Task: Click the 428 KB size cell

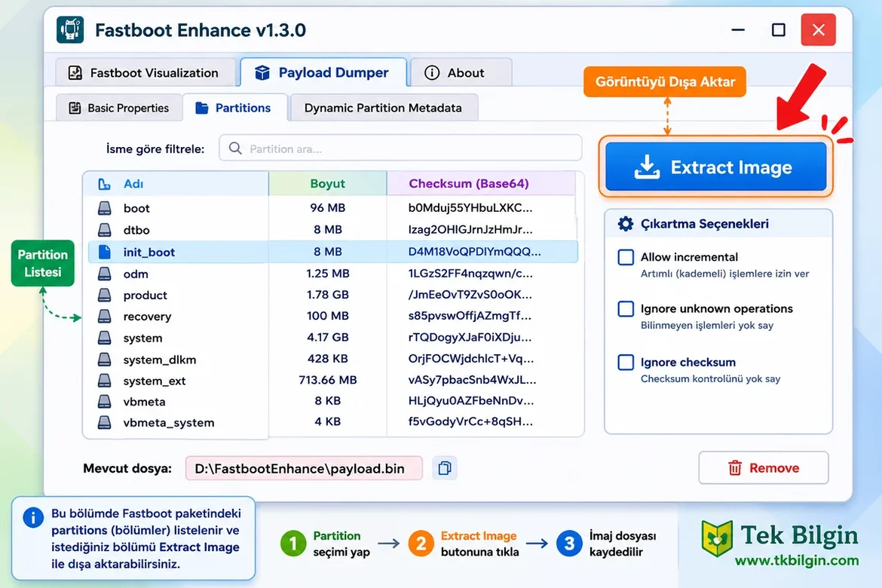Action: coord(328,358)
